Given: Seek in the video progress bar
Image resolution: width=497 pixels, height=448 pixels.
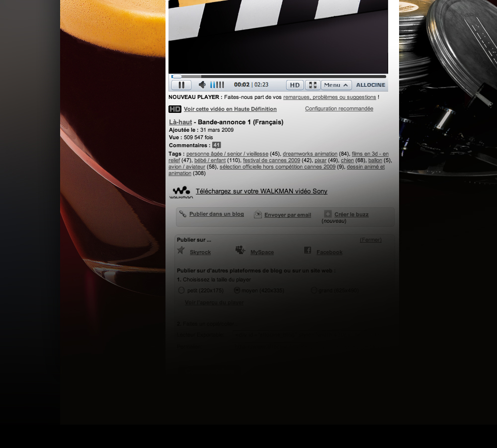Looking at the screenshot, I should point(279,77).
